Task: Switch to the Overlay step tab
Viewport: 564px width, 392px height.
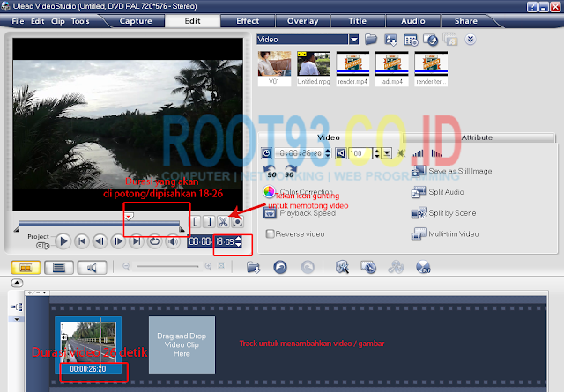Action: click(302, 21)
